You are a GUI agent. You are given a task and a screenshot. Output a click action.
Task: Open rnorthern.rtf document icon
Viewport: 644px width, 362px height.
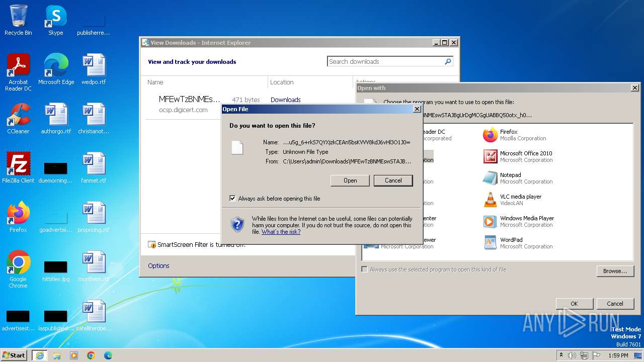(94, 266)
